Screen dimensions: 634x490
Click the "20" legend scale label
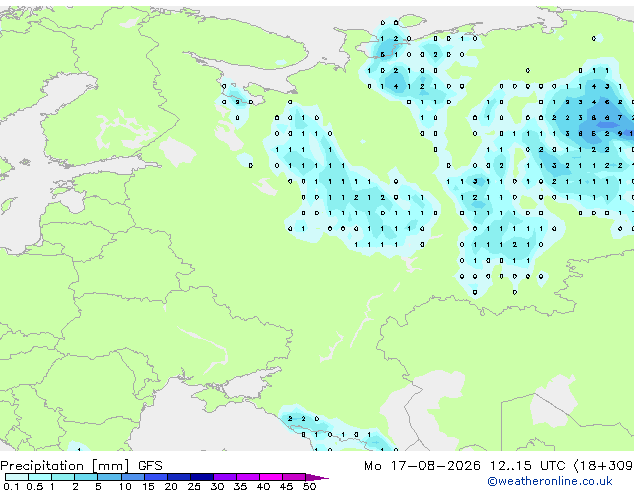171,486
